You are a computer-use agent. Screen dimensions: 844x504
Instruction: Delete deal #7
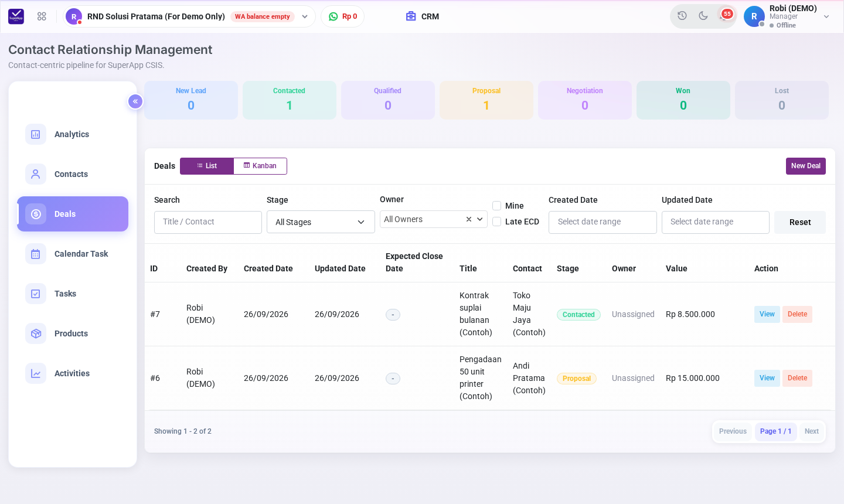point(797,314)
